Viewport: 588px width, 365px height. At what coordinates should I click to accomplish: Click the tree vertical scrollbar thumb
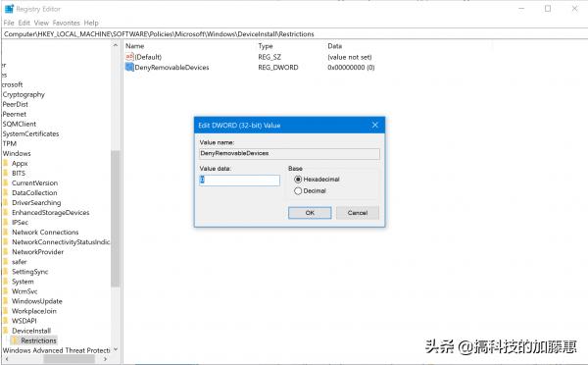click(x=116, y=219)
